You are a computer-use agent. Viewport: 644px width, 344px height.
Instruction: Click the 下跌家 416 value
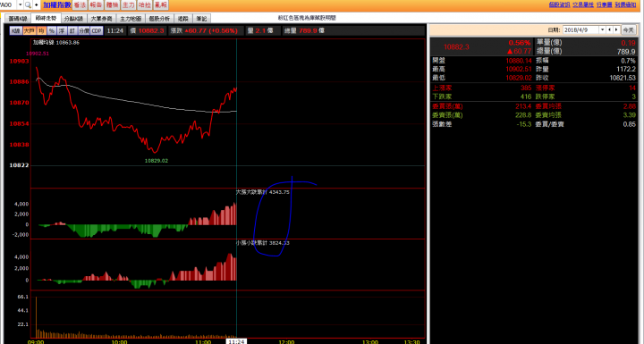tap(525, 96)
